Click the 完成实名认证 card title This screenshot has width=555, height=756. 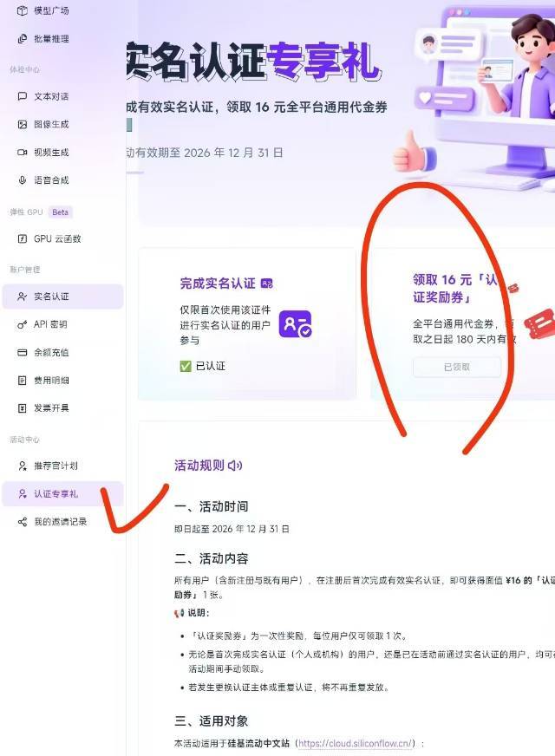click(x=218, y=283)
